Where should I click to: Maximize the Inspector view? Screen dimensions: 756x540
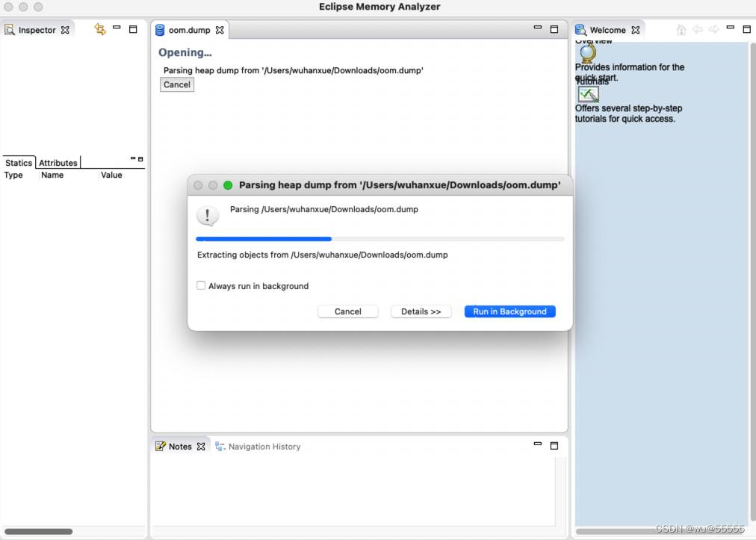133,29
